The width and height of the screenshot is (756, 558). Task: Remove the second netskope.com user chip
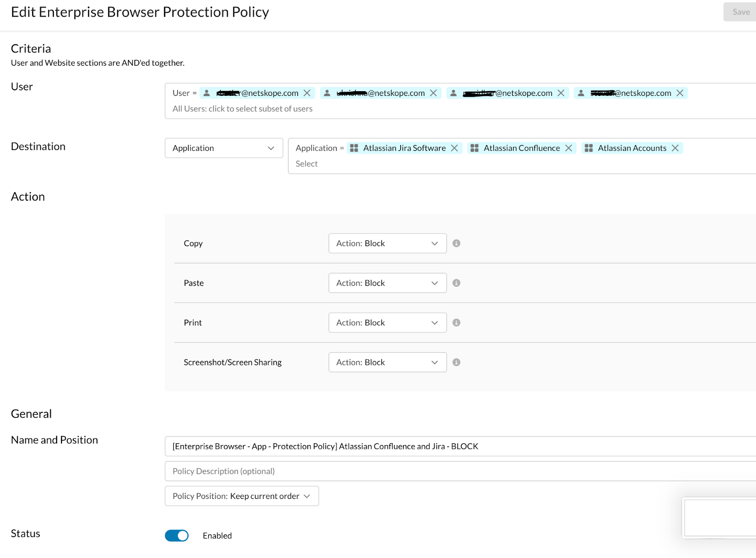click(433, 93)
